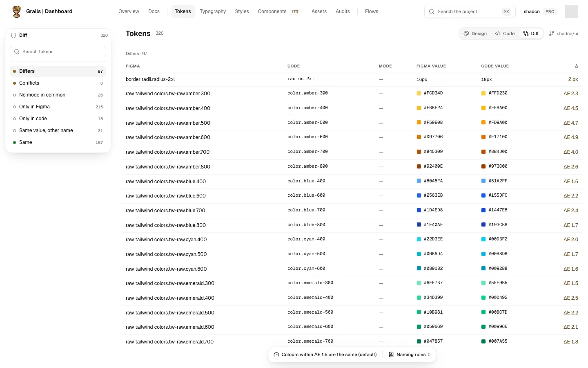The width and height of the screenshot is (588, 368).
Task: Open the shadcn/ui branch link
Action: pos(563,34)
